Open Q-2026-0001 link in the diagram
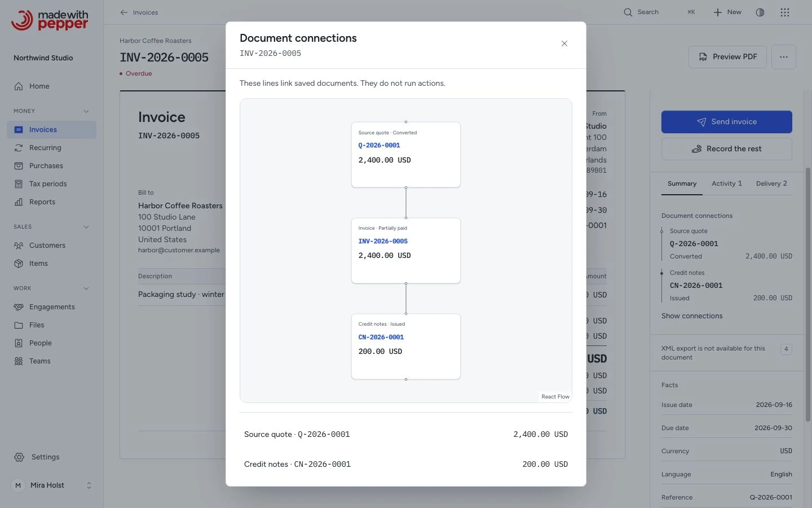 pos(379,146)
